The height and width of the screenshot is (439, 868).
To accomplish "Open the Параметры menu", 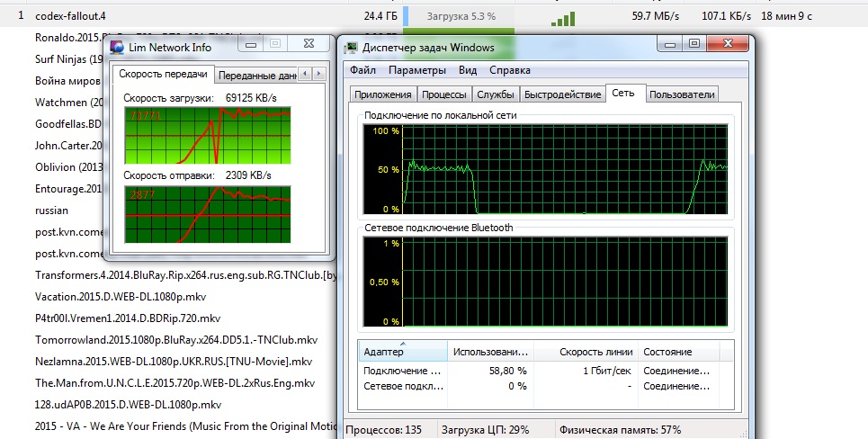I will 417,70.
